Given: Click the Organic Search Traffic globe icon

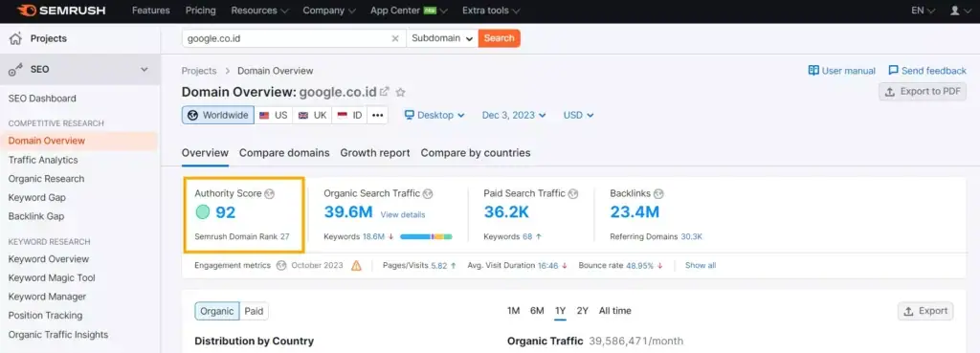Looking at the screenshot, I should tap(428, 193).
